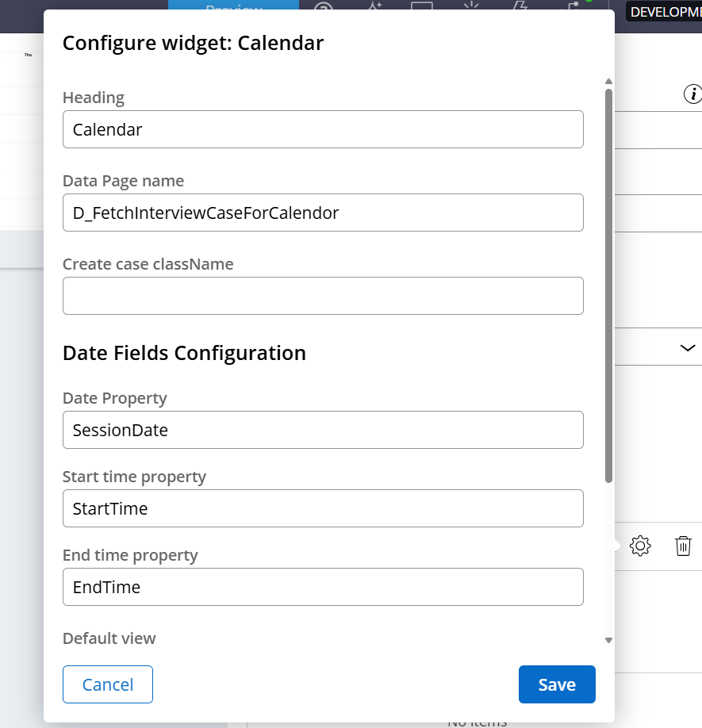Cancel the widget configuration dialog

(107, 684)
